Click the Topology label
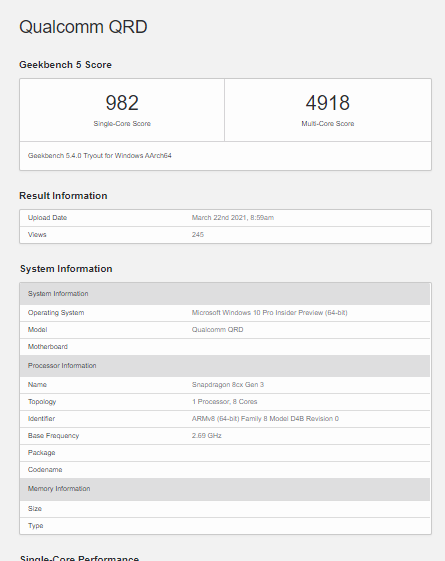The height and width of the screenshot is (561, 445). (x=42, y=402)
